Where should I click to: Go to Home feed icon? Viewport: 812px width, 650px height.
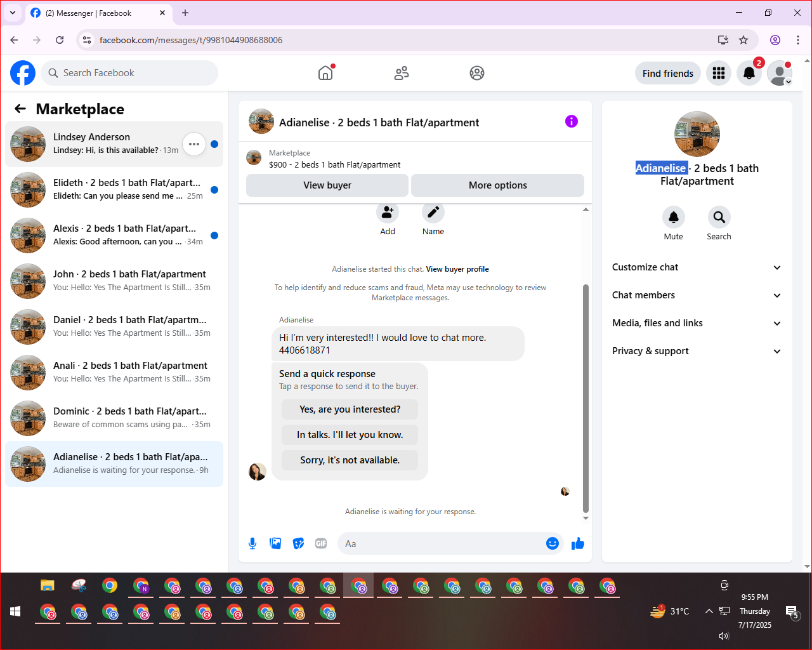point(325,73)
